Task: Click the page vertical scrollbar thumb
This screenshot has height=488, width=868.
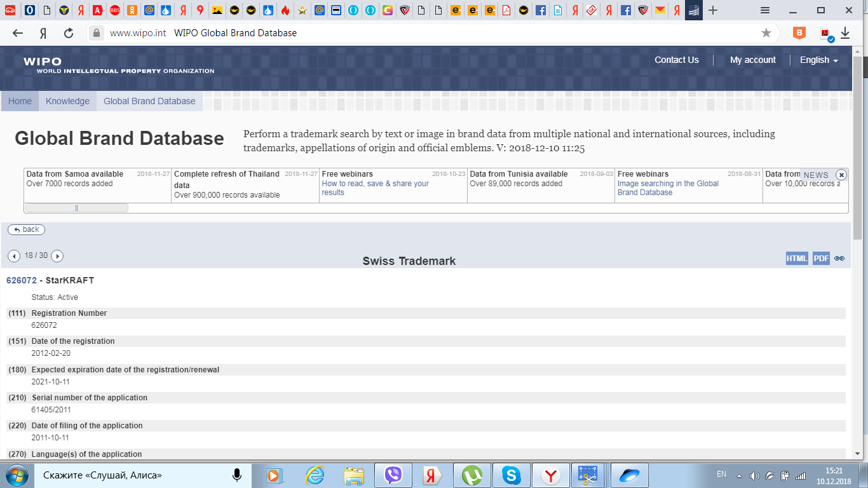Action: click(x=857, y=148)
